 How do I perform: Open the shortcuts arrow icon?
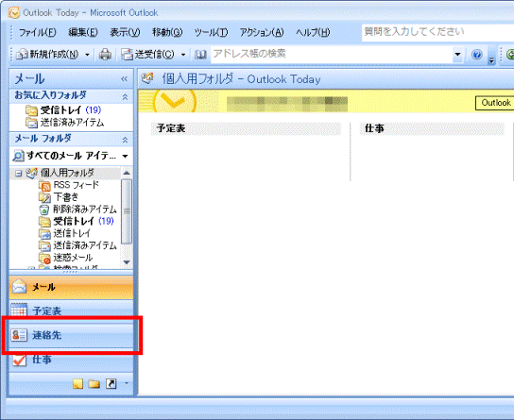[111, 384]
